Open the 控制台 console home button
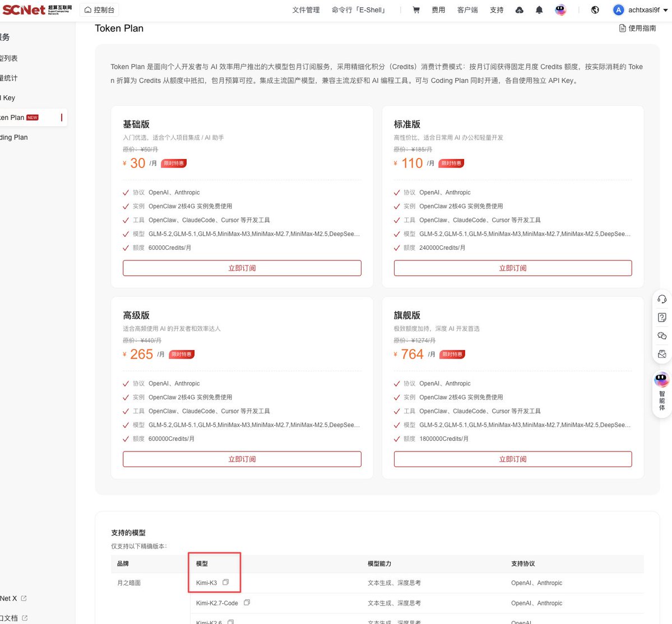This screenshot has height=624, width=672. tap(99, 10)
